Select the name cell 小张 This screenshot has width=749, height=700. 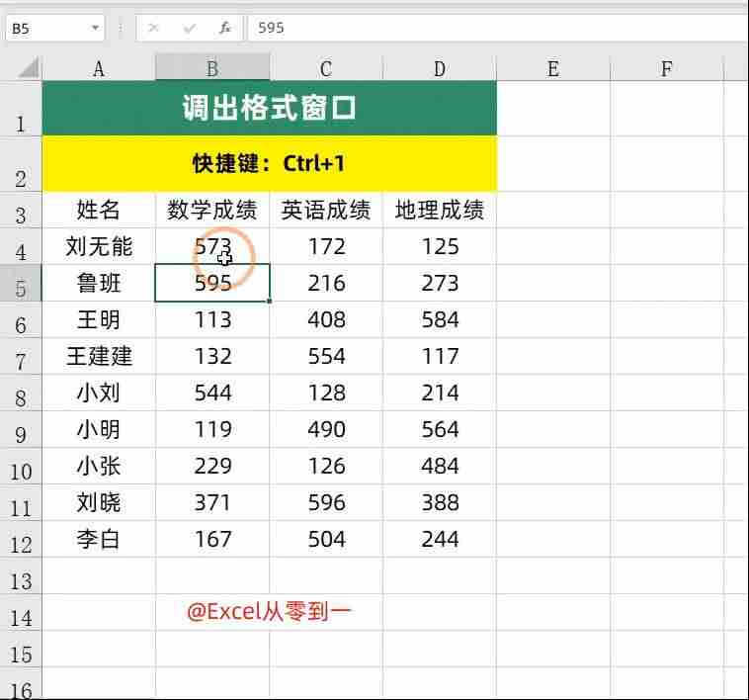(99, 467)
